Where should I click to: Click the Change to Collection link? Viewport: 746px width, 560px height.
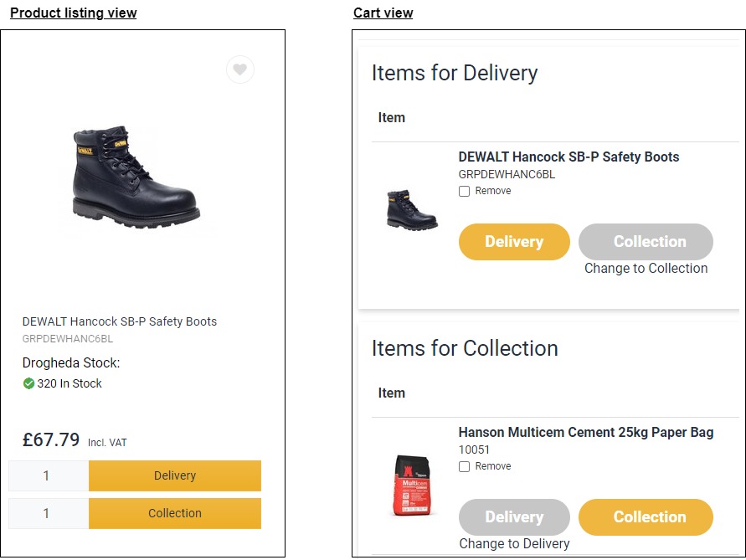(x=646, y=269)
